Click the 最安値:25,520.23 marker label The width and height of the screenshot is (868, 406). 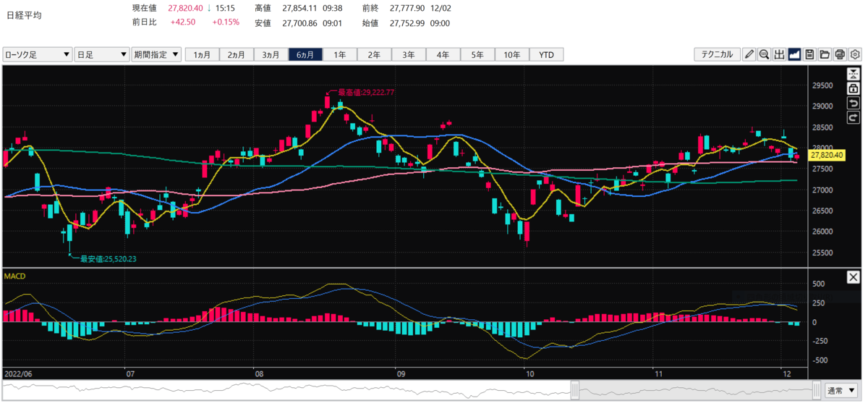(x=108, y=258)
